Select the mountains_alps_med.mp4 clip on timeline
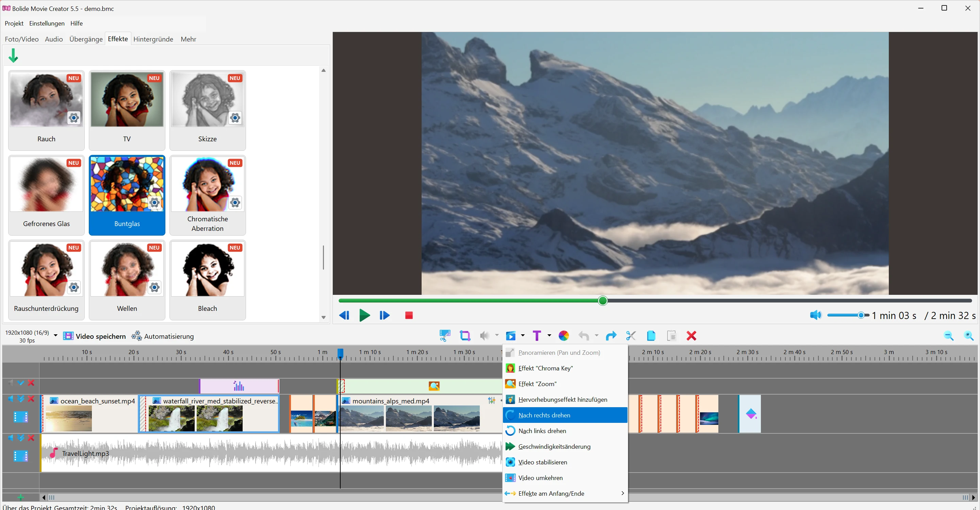 (x=420, y=414)
